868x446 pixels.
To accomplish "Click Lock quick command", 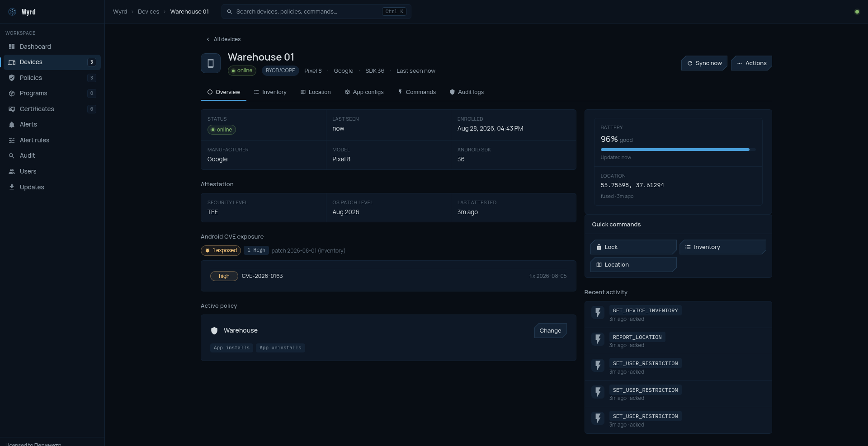I will pos(633,247).
